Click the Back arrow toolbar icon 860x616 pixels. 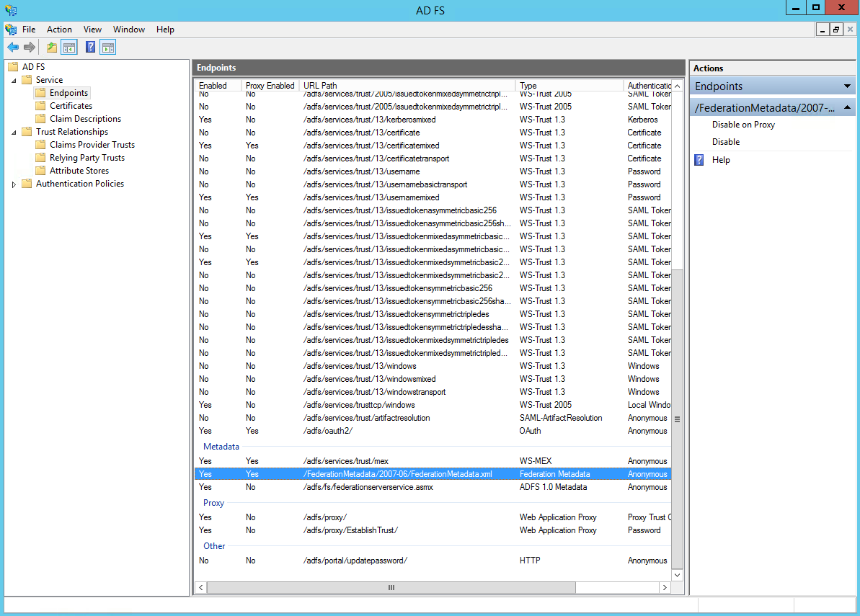(x=13, y=48)
